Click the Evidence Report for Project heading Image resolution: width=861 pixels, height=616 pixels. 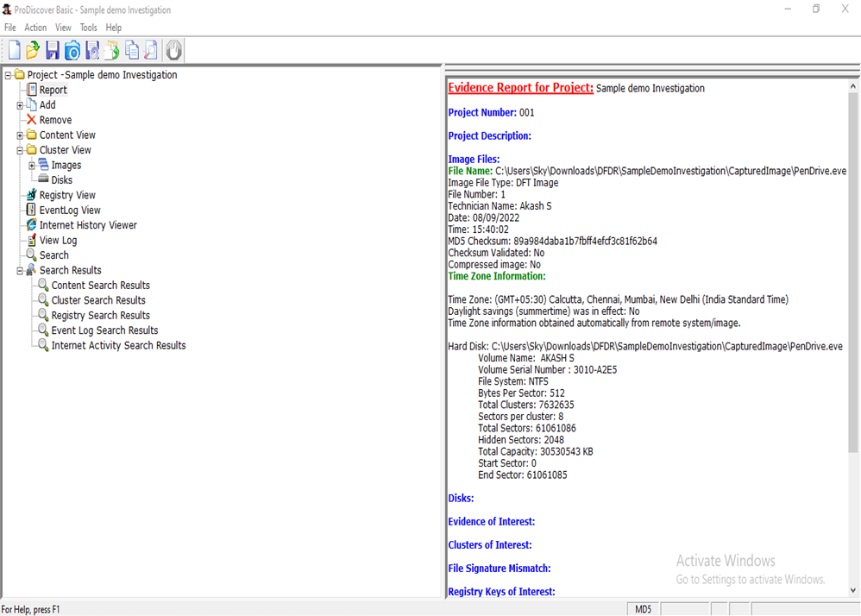point(520,88)
